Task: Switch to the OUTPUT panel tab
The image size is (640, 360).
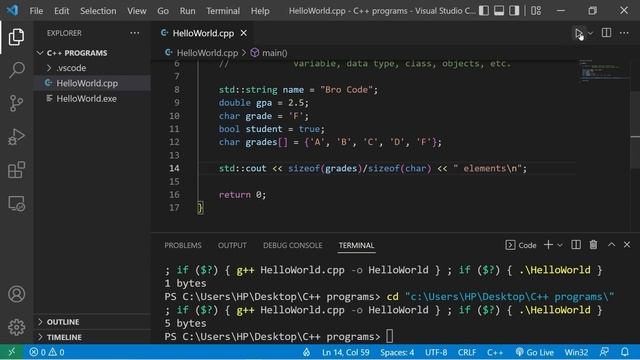Action: tap(232, 245)
